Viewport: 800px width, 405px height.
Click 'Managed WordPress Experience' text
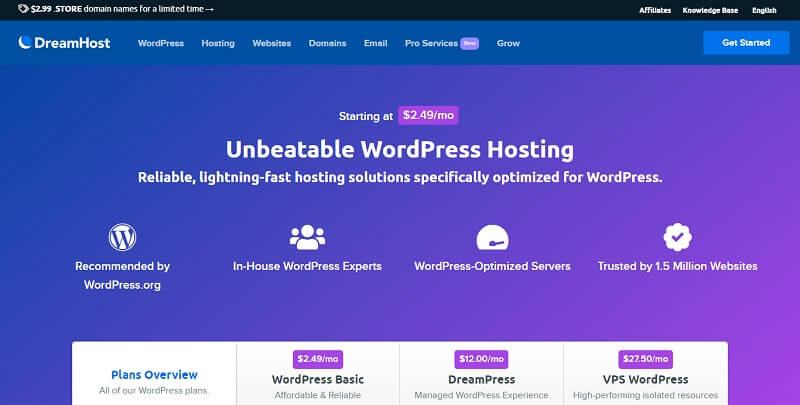click(x=481, y=395)
